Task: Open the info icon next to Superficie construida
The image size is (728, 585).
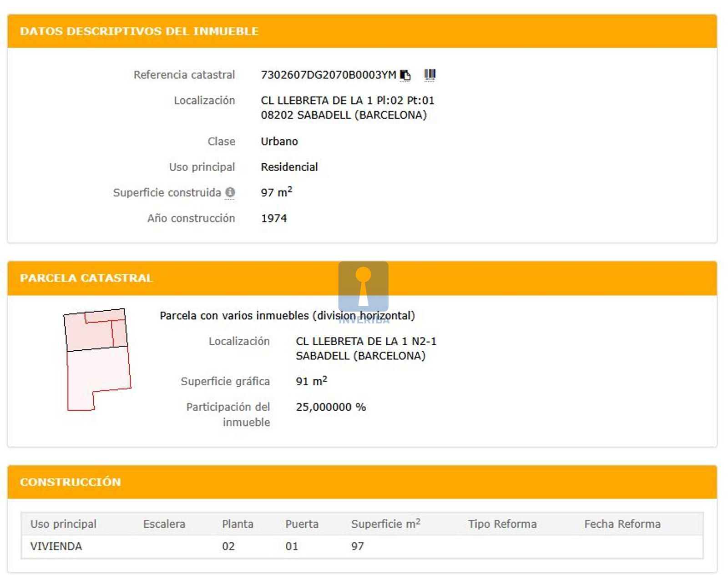Action: 230,192
